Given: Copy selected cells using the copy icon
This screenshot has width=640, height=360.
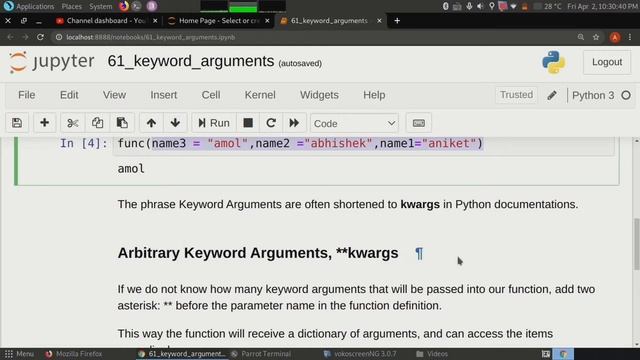Looking at the screenshot, I should click(x=97, y=123).
